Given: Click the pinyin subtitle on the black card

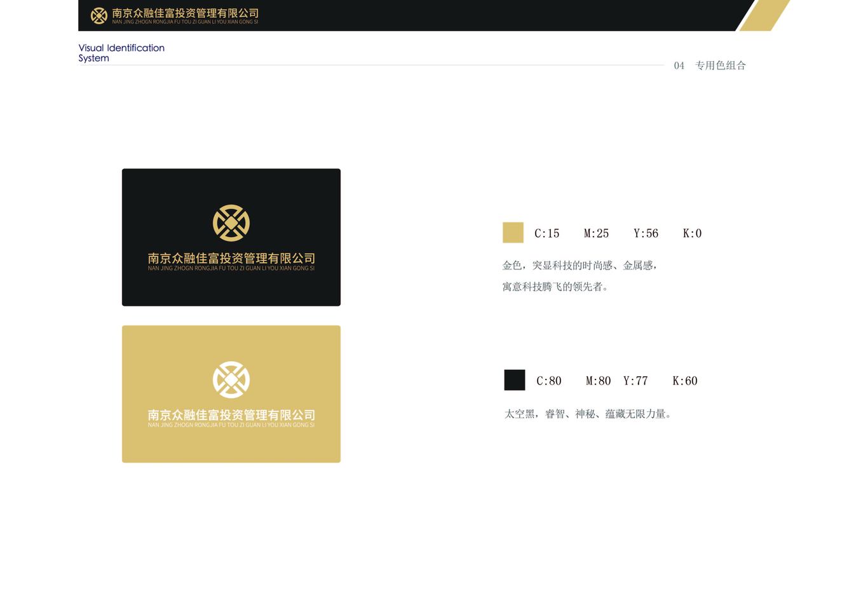Looking at the screenshot, I should coord(231,268).
